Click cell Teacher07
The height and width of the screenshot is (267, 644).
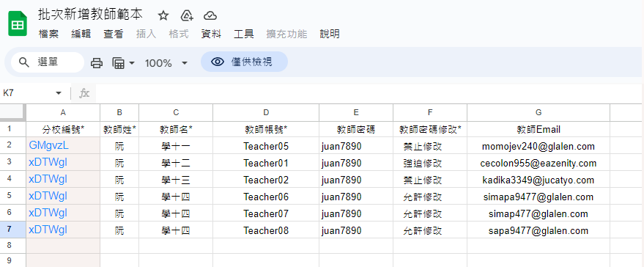point(266,214)
